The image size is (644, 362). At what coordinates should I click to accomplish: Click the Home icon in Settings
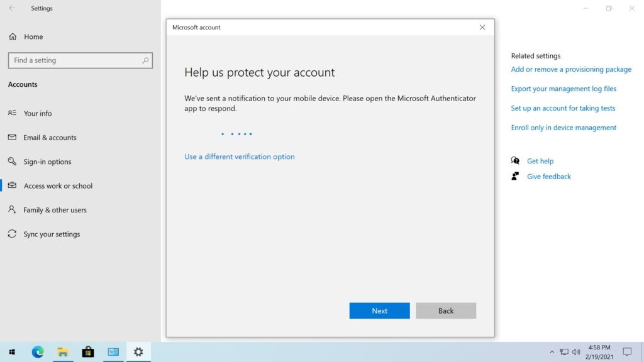coord(13,36)
